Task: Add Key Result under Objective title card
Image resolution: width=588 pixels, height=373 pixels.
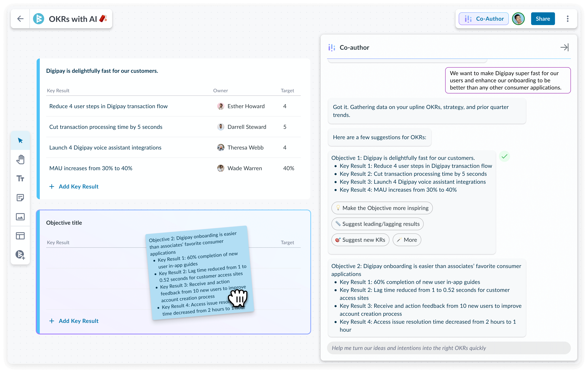Action: (74, 321)
